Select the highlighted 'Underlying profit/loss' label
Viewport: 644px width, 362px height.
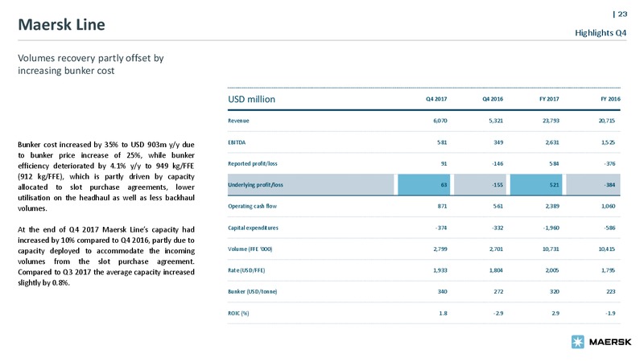(x=255, y=185)
